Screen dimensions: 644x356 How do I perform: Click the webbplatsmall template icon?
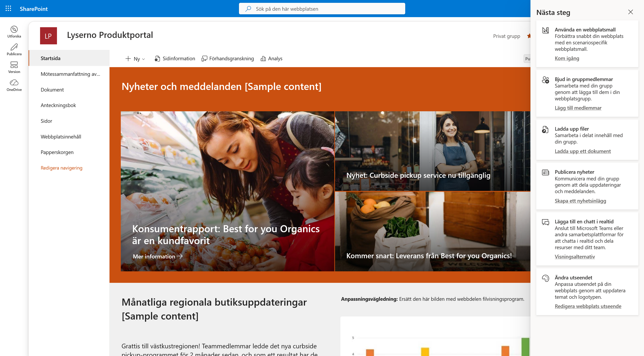point(545,30)
